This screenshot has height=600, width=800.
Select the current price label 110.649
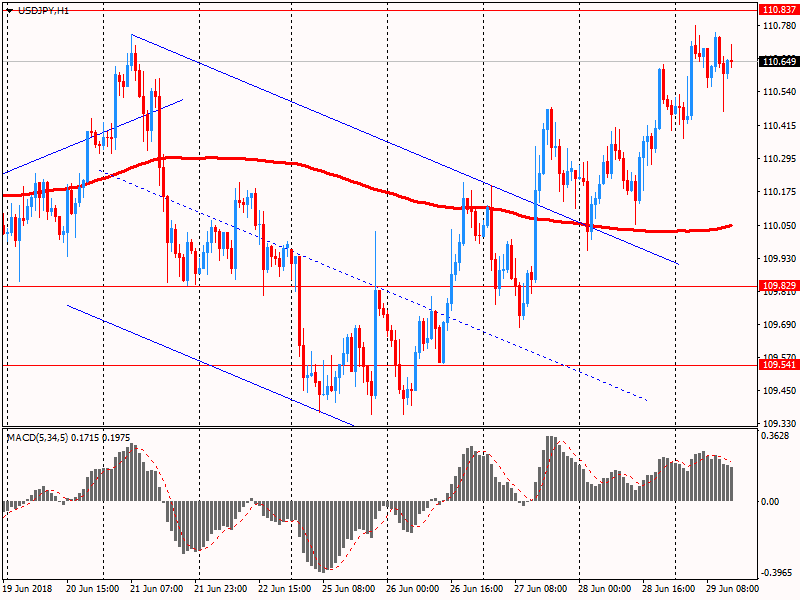tap(779, 62)
